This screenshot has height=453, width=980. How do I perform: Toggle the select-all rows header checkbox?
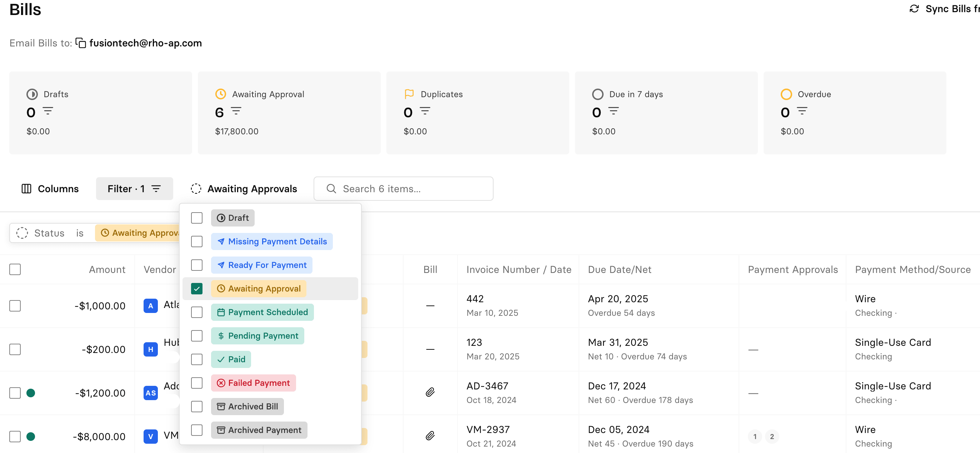tap(15, 269)
